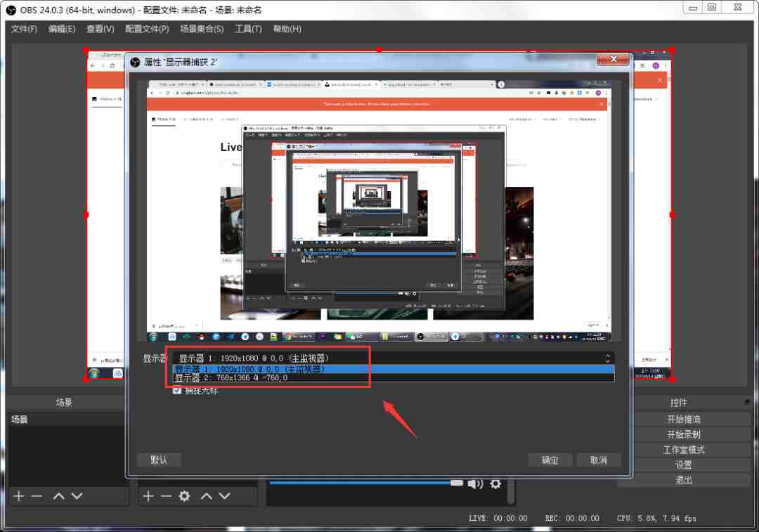Enable 工作室模式 studio mode
Image resolution: width=759 pixels, height=532 pixels.
click(684, 450)
